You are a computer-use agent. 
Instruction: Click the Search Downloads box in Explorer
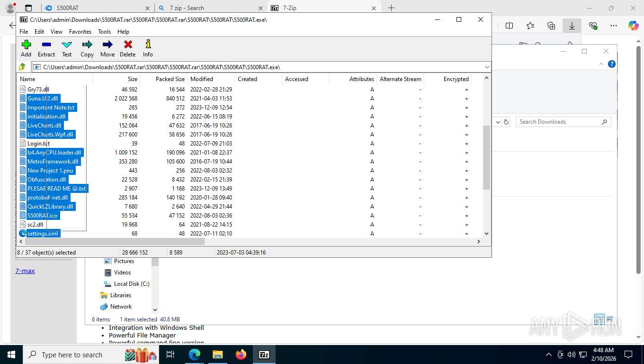563,122
